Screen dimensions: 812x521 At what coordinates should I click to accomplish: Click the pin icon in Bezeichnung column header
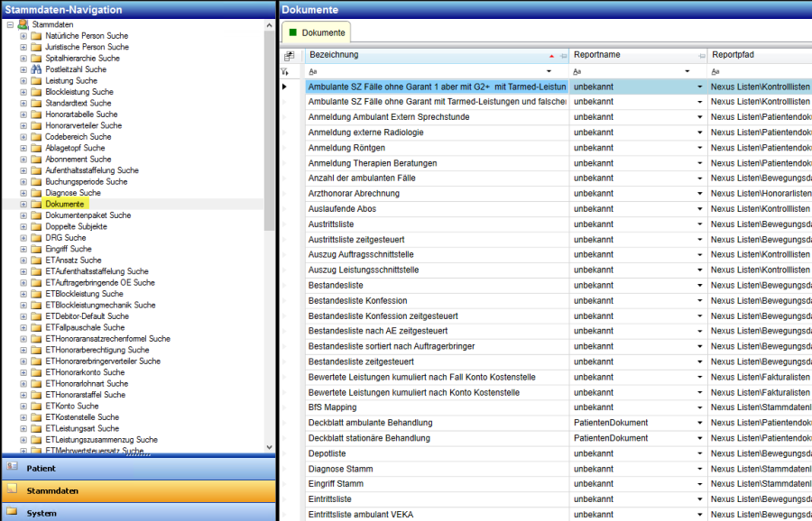pos(563,56)
